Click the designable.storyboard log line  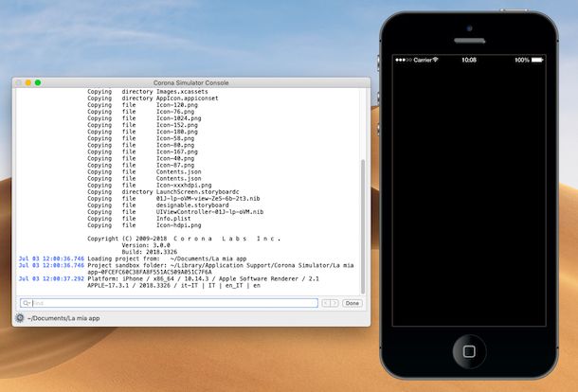(158, 205)
